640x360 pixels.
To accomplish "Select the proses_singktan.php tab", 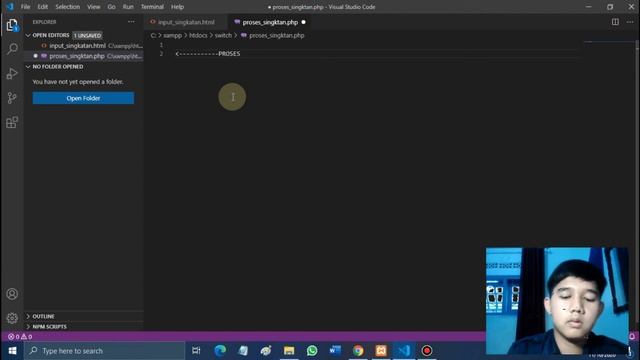I will [270, 22].
